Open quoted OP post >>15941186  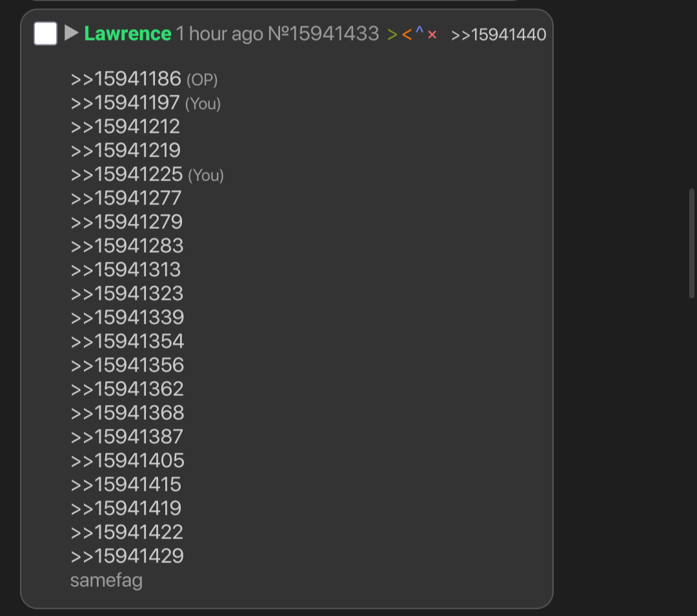coord(126,79)
